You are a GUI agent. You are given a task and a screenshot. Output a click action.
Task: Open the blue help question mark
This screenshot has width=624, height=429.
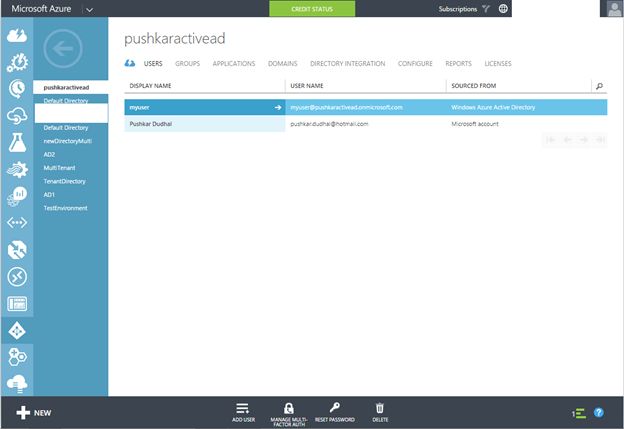(599, 413)
